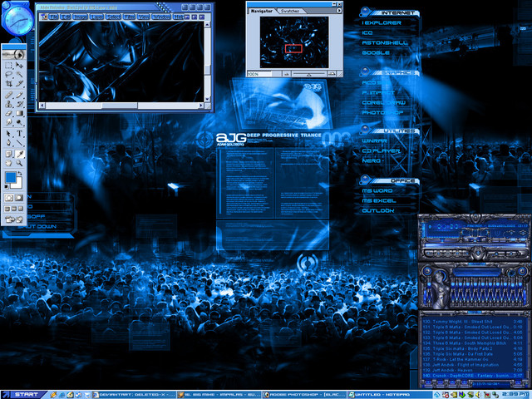Swap foreground and background colors
Image resolution: width=532 pixels, height=399 pixels.
pos(20,174)
